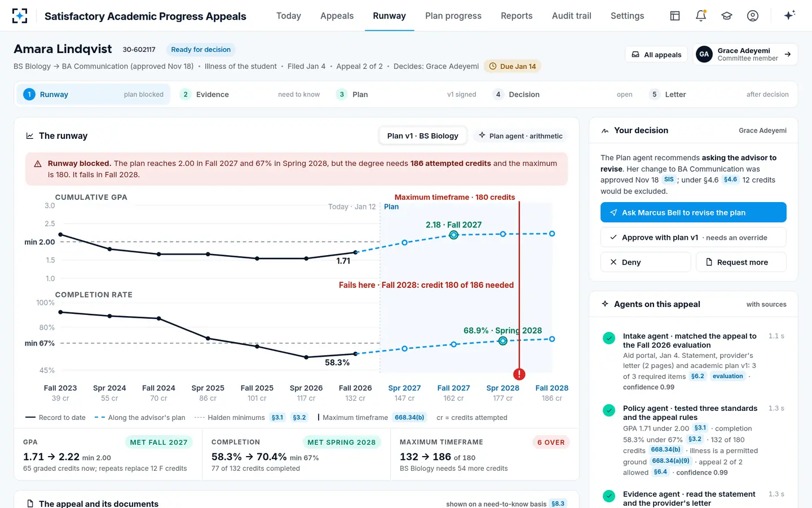Open the evaluation source chip
Viewport: 812px width, 508px height.
point(728,376)
